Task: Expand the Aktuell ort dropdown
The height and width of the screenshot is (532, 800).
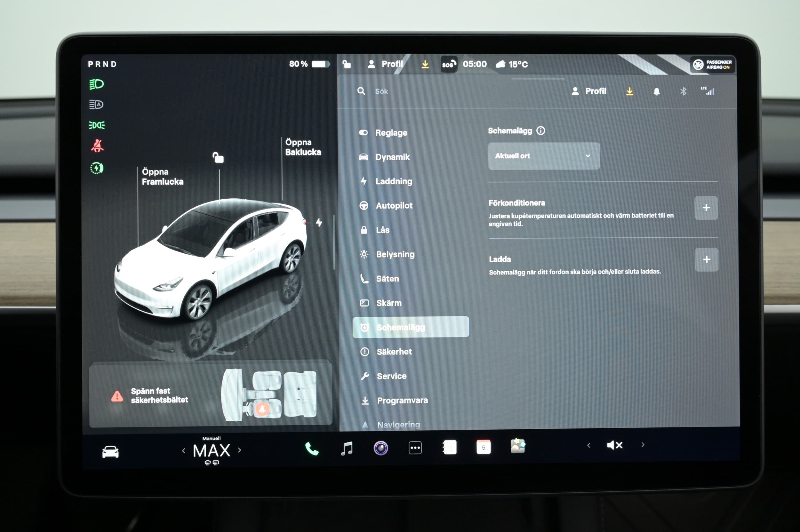Action: pyautogui.click(x=543, y=156)
